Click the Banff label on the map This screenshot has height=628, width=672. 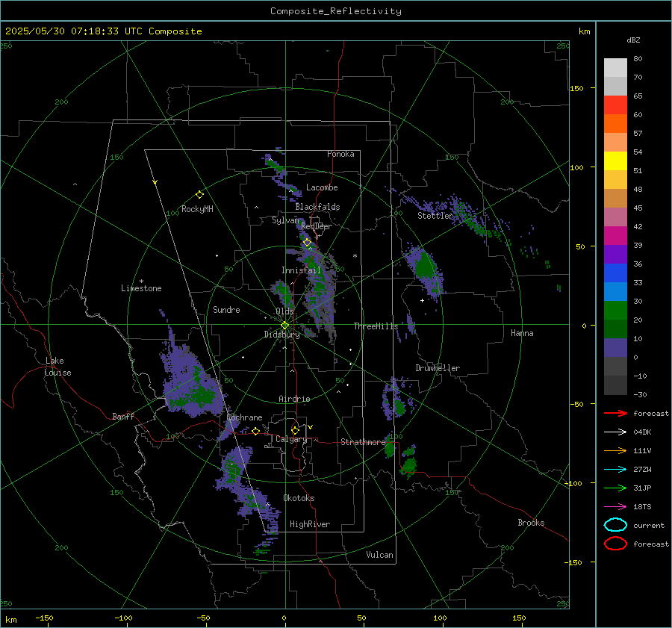coord(123,416)
